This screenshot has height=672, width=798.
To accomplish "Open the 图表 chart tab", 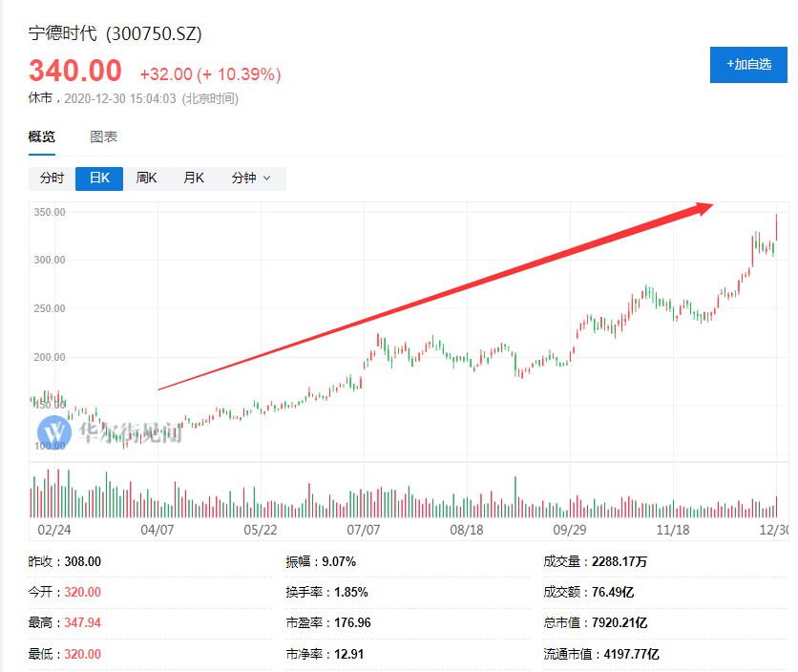I will tap(104, 136).
